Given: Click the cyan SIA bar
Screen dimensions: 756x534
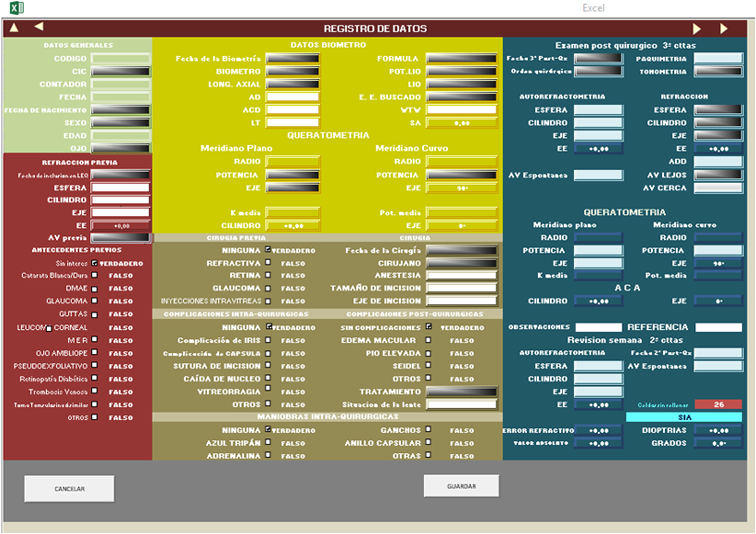Looking at the screenshot, I should 684,418.
